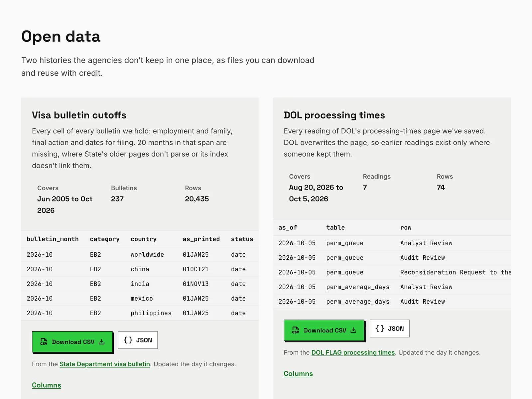532x399 pixels.
Task: Click download arrow icon in visa bulletin CSV button
Action: click(x=102, y=342)
